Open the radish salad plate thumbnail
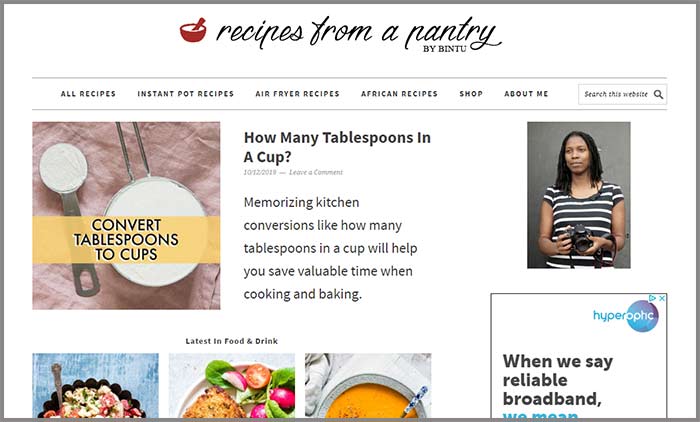Screen dimensions: 700x422 232,385
